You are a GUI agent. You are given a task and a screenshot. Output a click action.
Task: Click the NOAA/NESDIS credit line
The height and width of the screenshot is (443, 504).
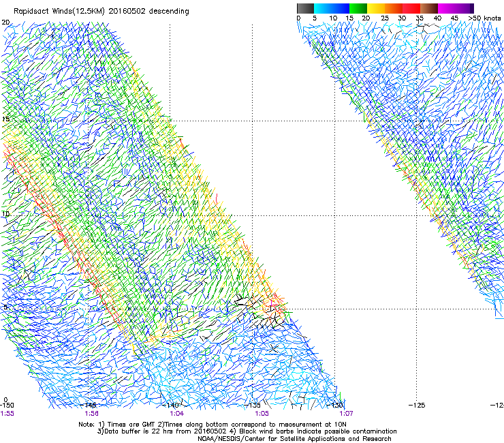294,439
